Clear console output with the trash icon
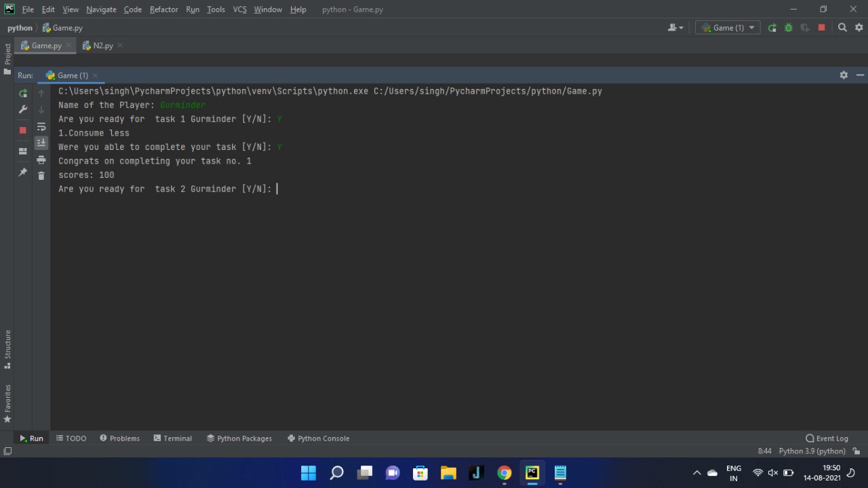The height and width of the screenshot is (488, 868). tap(41, 176)
